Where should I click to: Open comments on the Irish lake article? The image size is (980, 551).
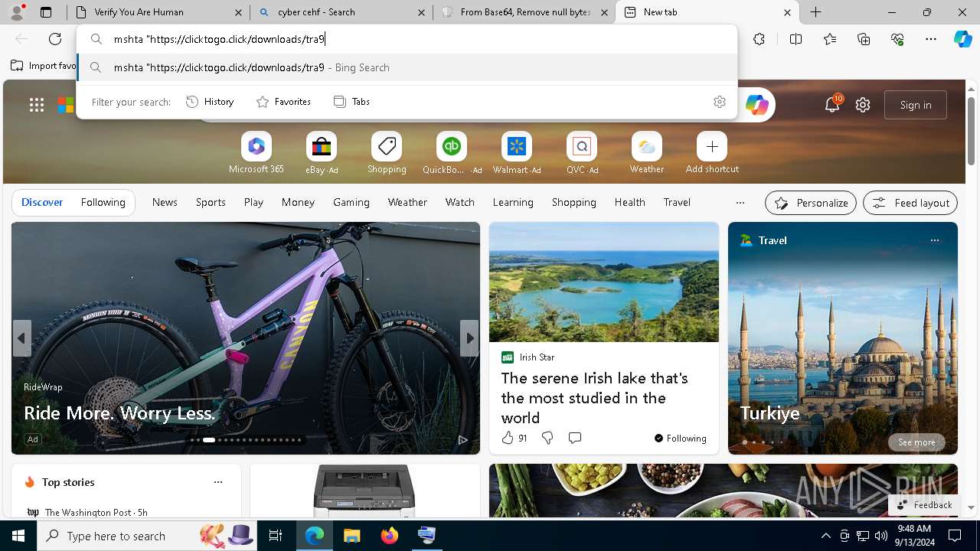pos(575,438)
